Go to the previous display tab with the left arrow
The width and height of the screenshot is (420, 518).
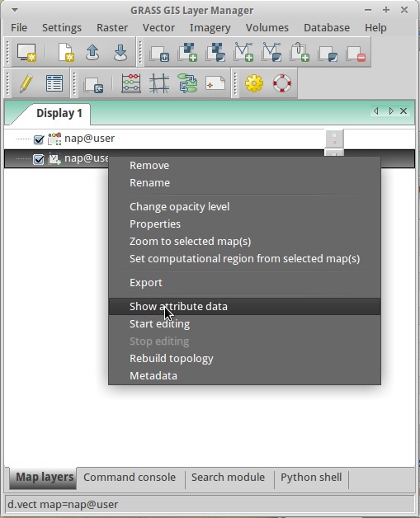376,111
